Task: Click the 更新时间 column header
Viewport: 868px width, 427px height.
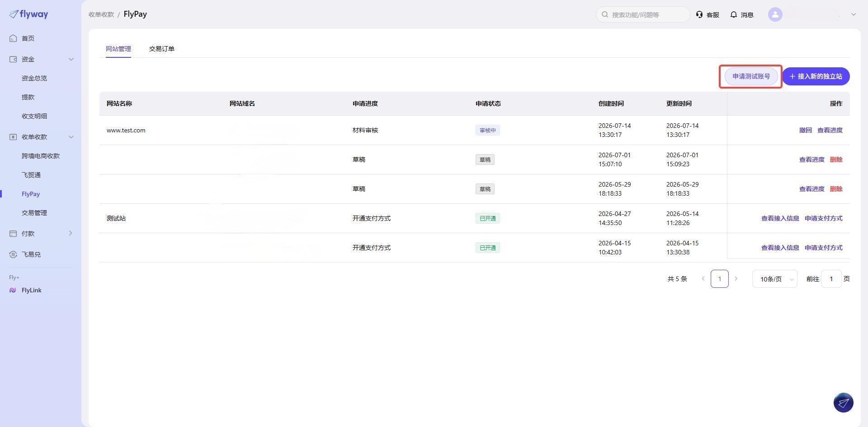Action: (679, 103)
